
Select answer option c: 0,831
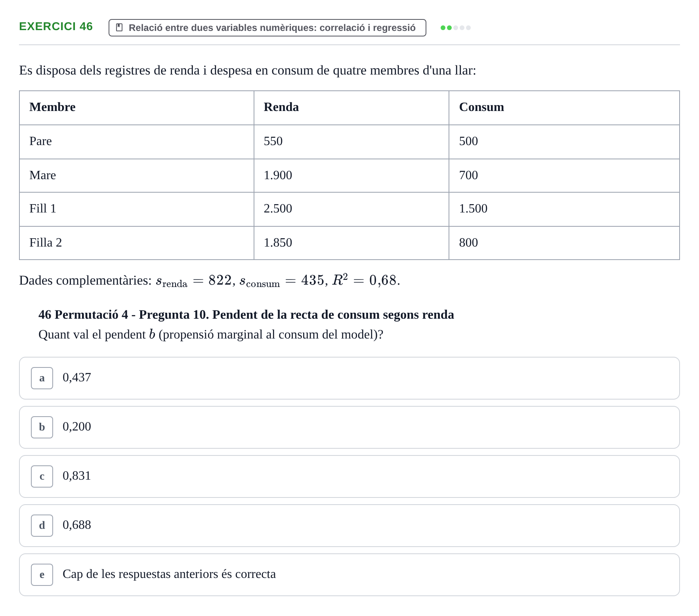349,476
